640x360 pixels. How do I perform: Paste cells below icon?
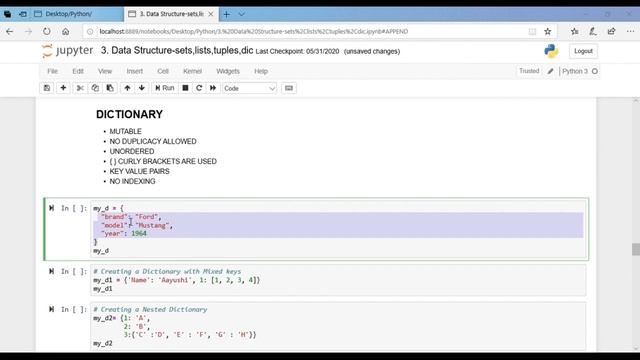click(110, 88)
